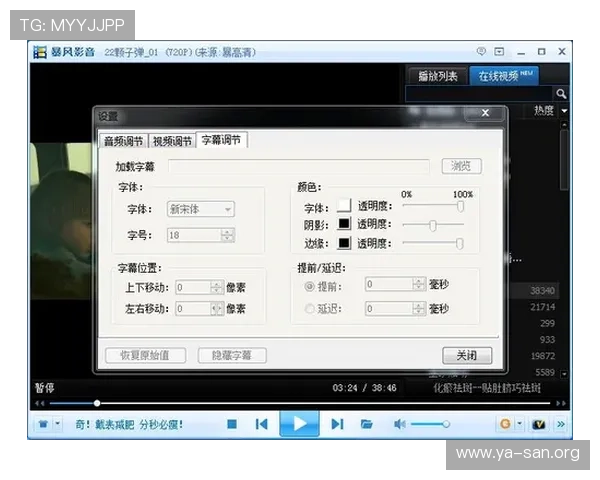Click the yellow V icon
This screenshot has height=480, width=600.
tap(539, 424)
